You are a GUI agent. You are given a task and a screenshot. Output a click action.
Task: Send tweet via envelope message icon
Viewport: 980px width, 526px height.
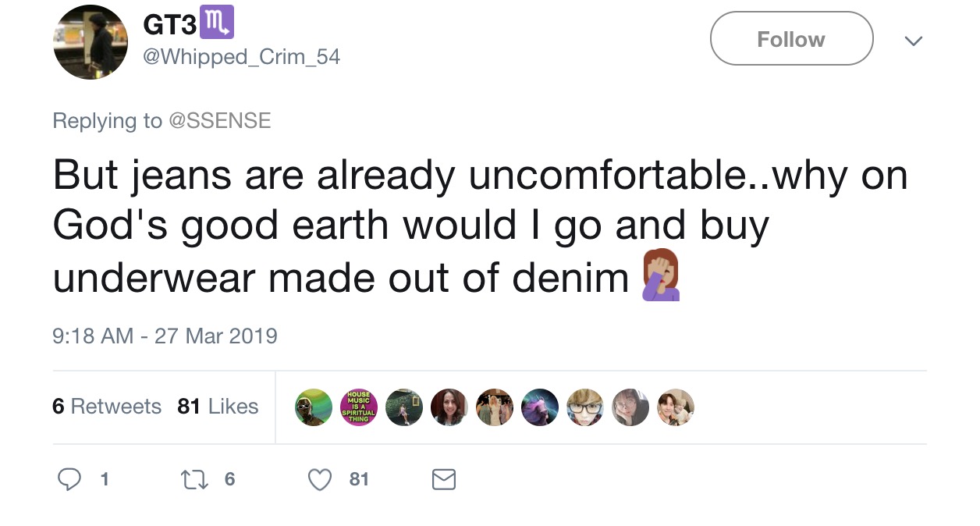tap(444, 479)
